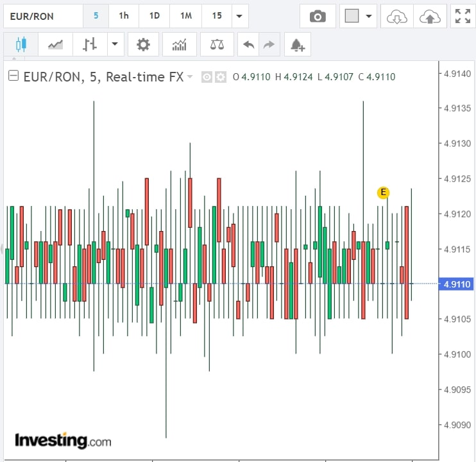Open the bar style dropdown arrow

point(115,44)
